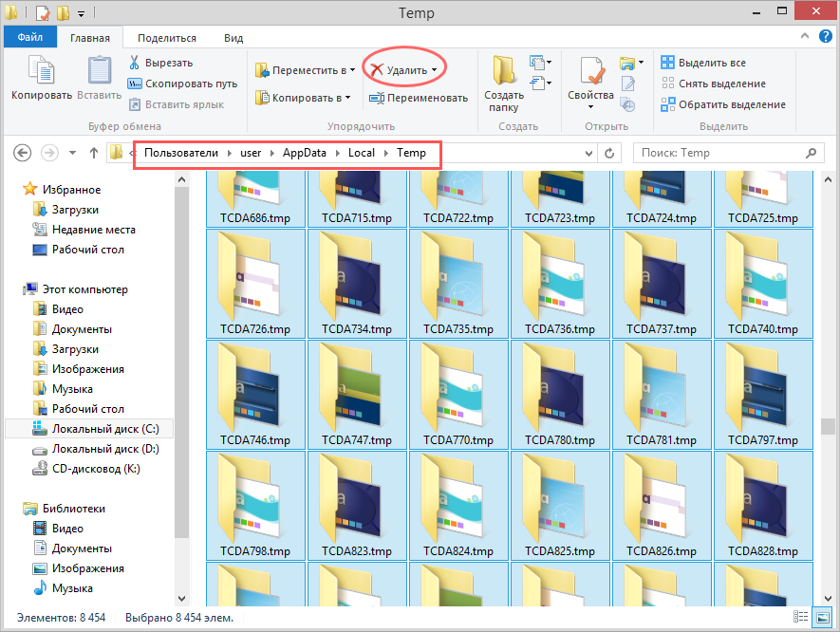Click the New folder (Создать папку) icon
The width and height of the screenshot is (840, 632).
coord(504,70)
